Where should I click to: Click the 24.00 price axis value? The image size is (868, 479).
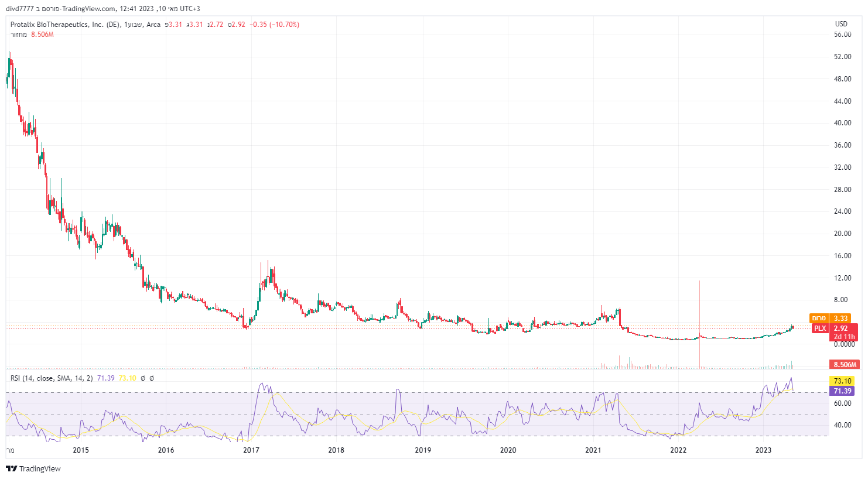point(843,211)
